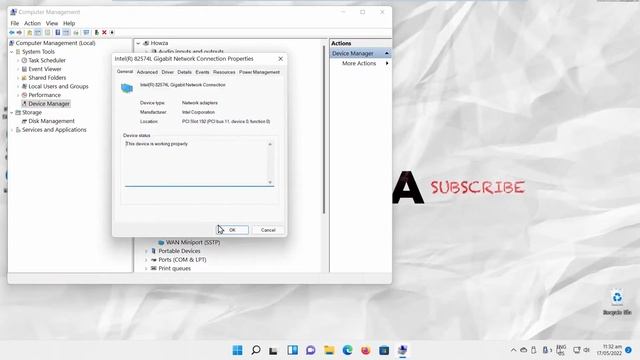Screen dimensions: 640x360
Task: Click the Device status scrollbar down arrow
Action: click(270, 182)
